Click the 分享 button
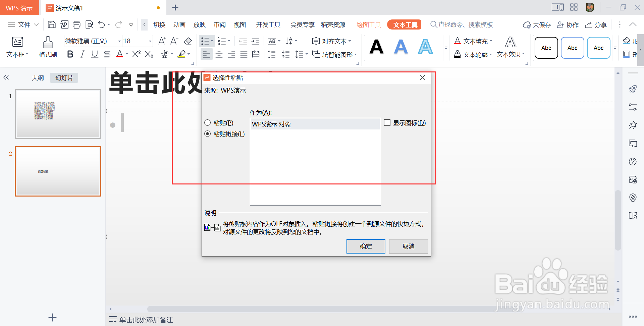 coord(596,25)
